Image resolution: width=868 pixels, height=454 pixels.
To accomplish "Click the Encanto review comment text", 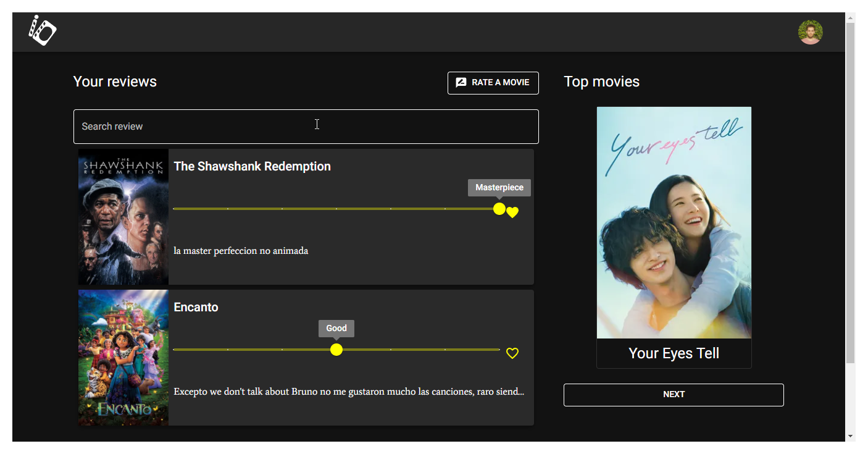I will (349, 392).
